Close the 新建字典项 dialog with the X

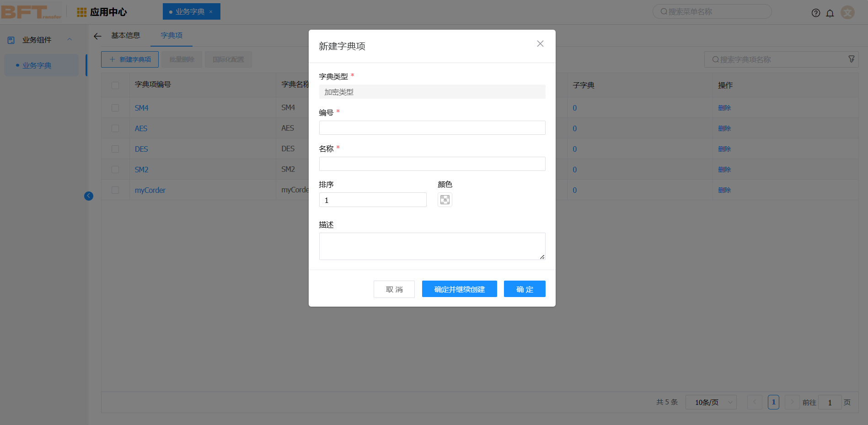(x=540, y=43)
